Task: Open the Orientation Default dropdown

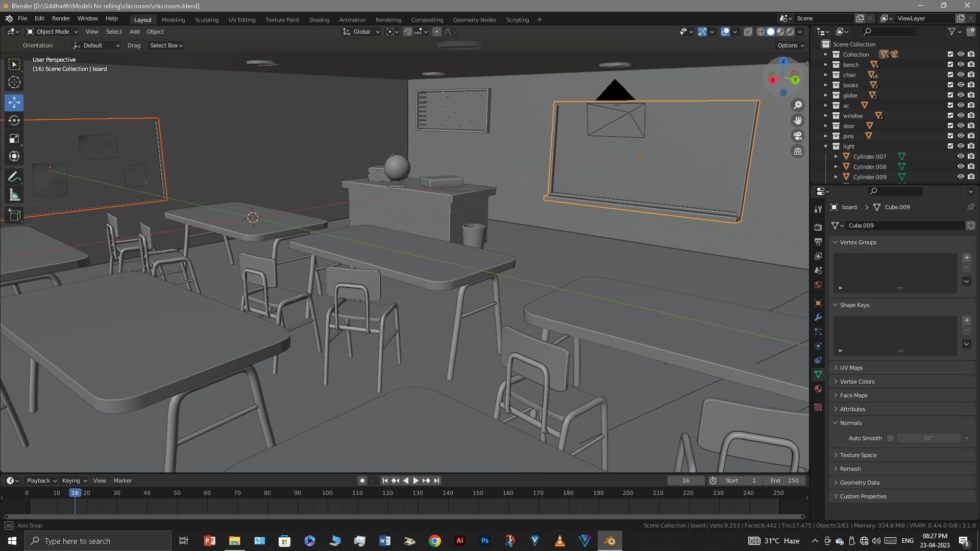Action: pos(96,45)
